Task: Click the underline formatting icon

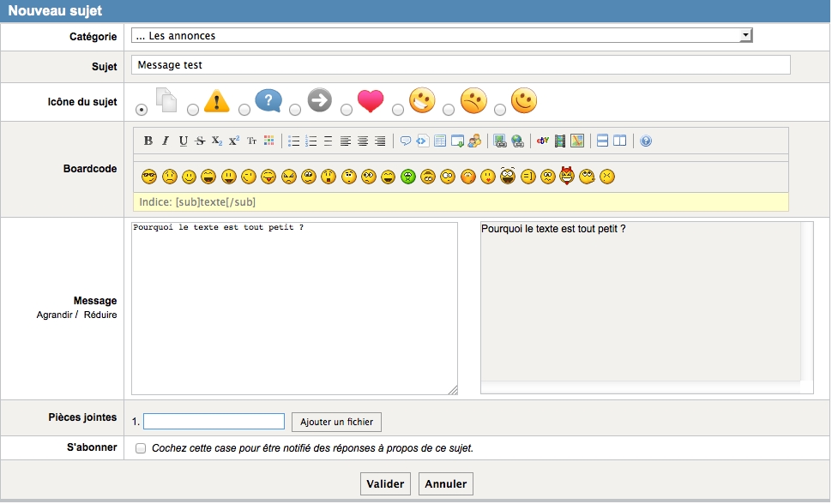Action: click(x=183, y=141)
